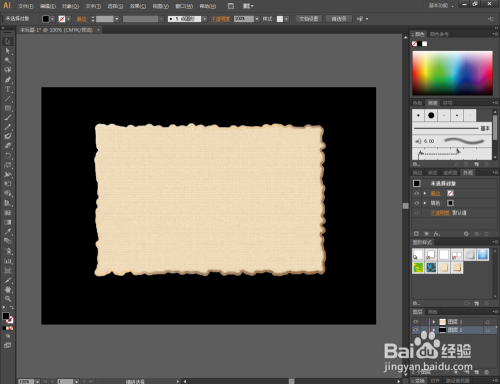Viewport: 500px width, 384px height.
Task: Toggle visibility of layer 图层 2
Action: [416, 330]
